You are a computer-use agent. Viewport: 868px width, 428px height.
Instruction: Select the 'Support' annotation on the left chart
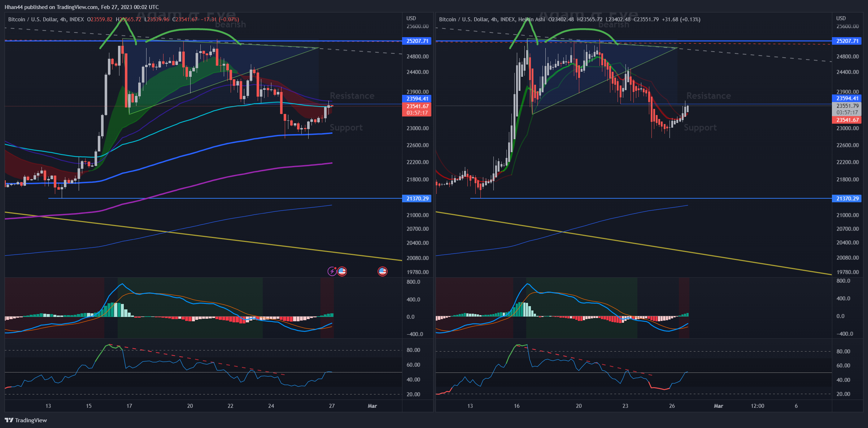tap(346, 128)
